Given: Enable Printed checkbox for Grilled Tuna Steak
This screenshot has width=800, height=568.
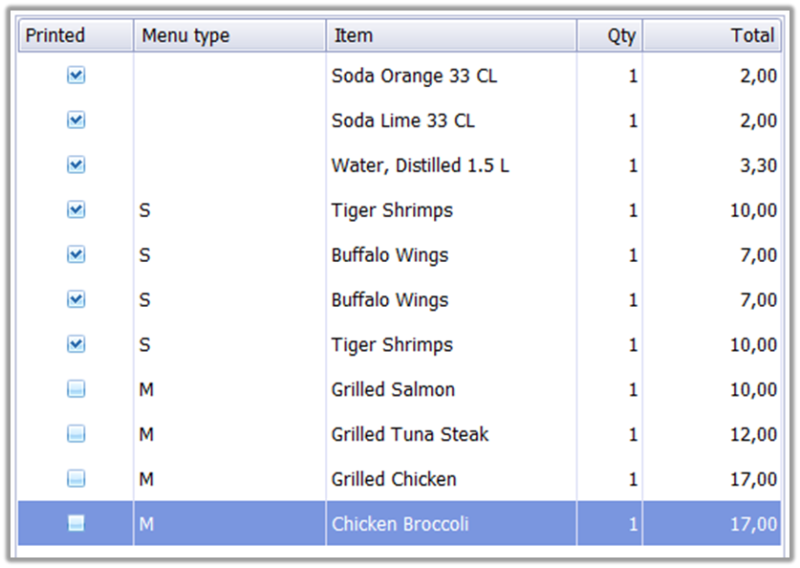Looking at the screenshot, I should point(76,434).
